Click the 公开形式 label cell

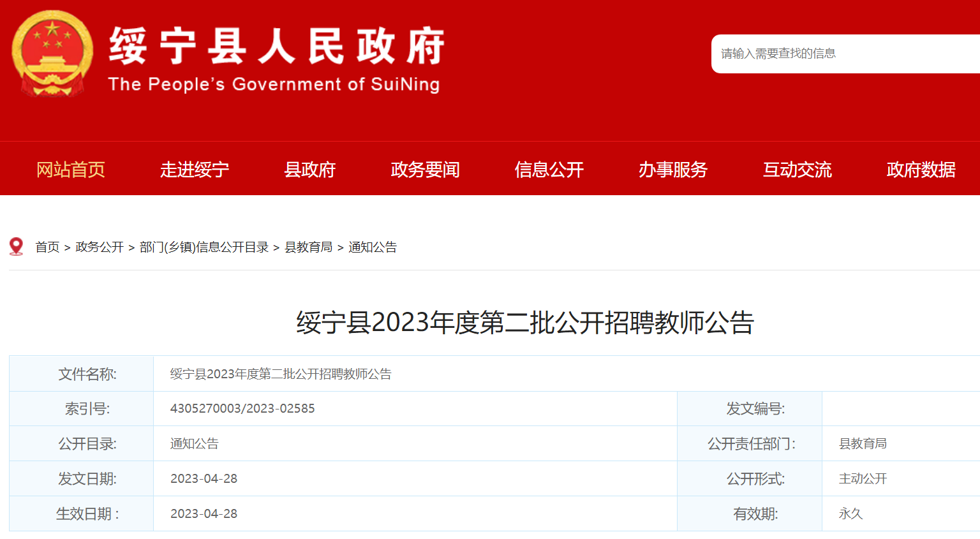point(750,478)
